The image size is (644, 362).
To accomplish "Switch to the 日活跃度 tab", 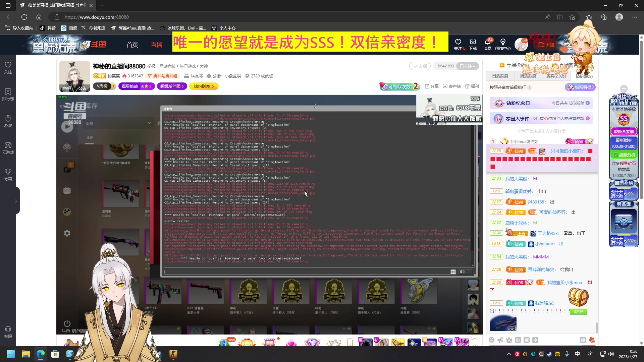I will coord(500,76).
